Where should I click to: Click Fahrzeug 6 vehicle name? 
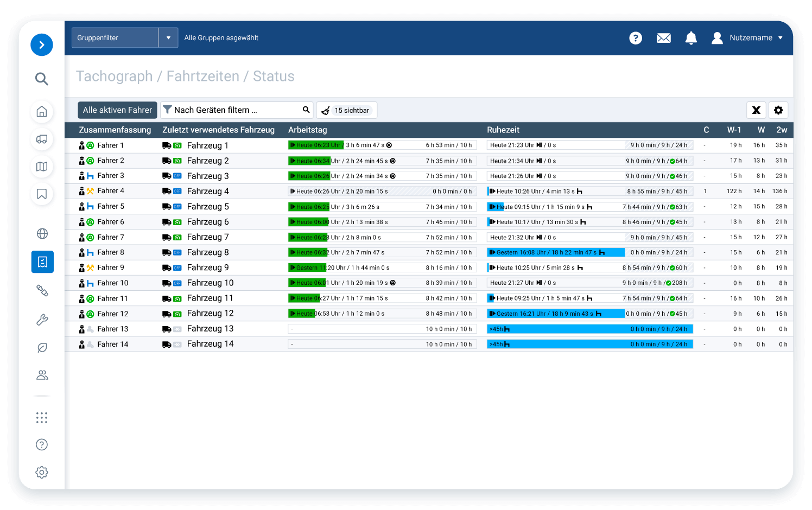(x=208, y=222)
